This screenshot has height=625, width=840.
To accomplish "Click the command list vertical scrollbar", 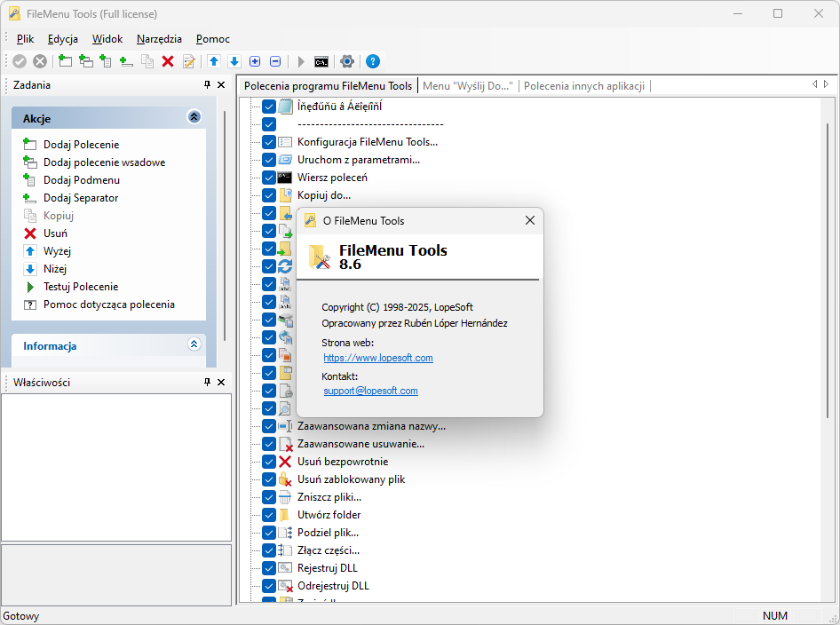I will (x=828, y=271).
